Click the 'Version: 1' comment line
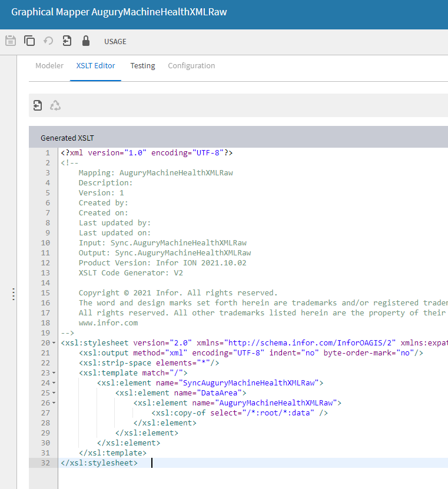This screenshot has width=448, height=489. pos(101,193)
